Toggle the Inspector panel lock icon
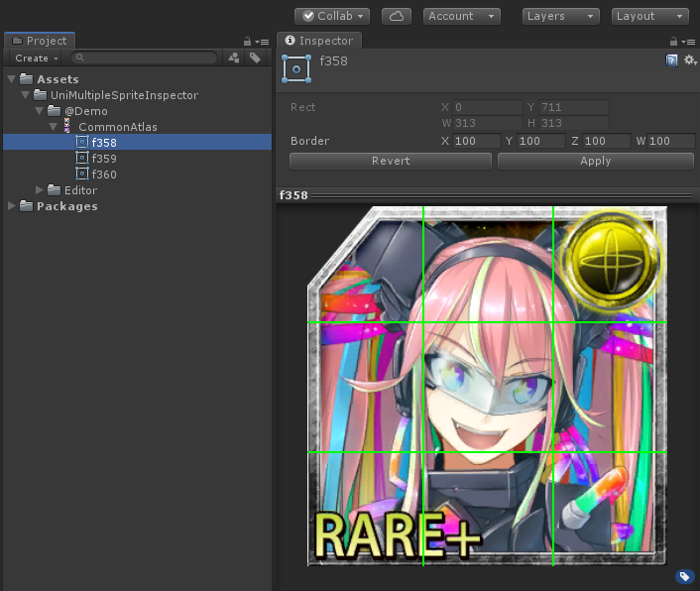The width and height of the screenshot is (700, 591). coord(673,42)
